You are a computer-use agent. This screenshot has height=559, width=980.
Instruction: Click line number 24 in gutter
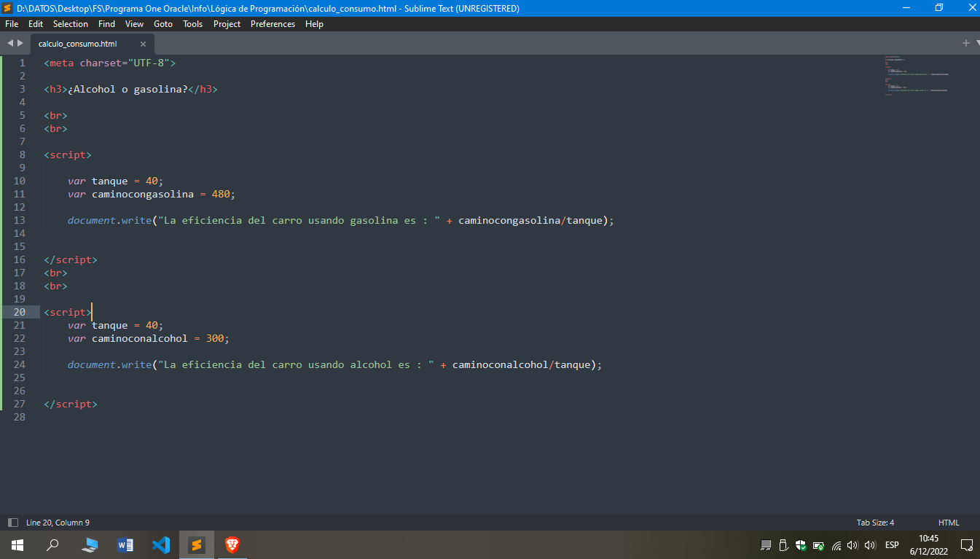coord(19,364)
